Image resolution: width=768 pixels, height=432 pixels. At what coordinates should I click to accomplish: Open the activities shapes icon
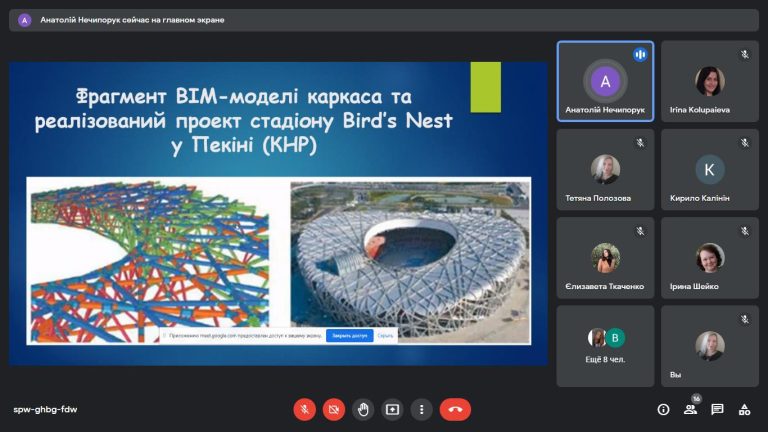point(744,409)
